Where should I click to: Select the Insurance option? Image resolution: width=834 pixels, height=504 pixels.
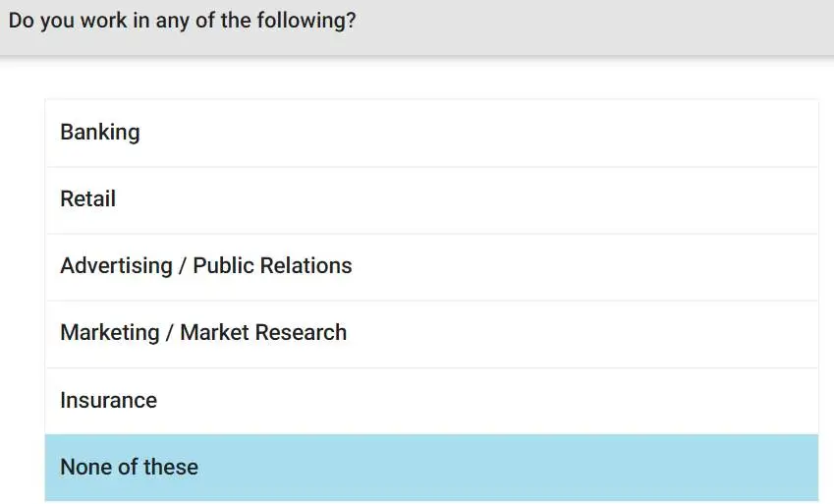click(x=431, y=401)
